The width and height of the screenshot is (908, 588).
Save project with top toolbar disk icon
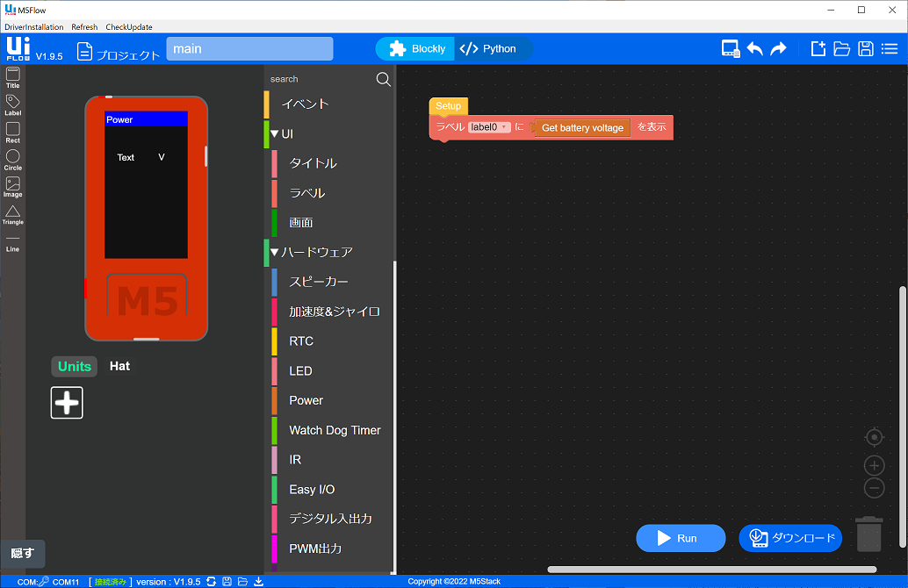point(866,49)
